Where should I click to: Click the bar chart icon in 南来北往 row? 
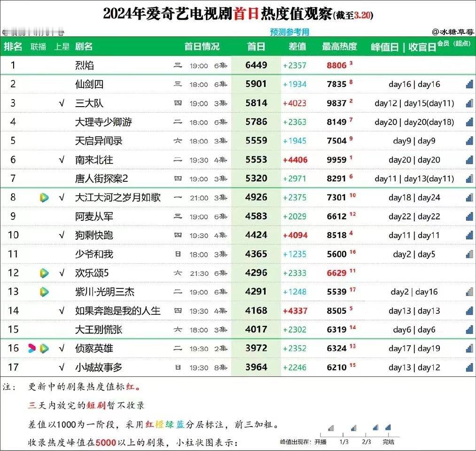469,160
